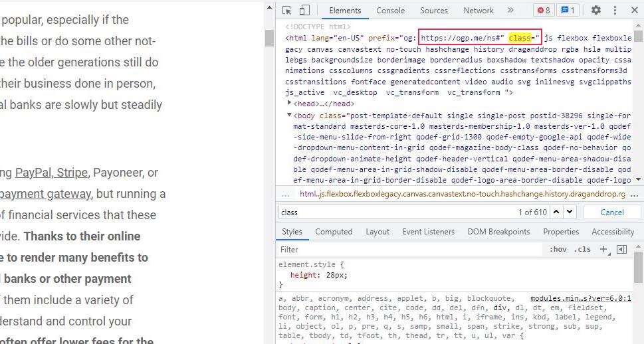
Task: Click the 1 message issues badge
Action: [568, 10]
